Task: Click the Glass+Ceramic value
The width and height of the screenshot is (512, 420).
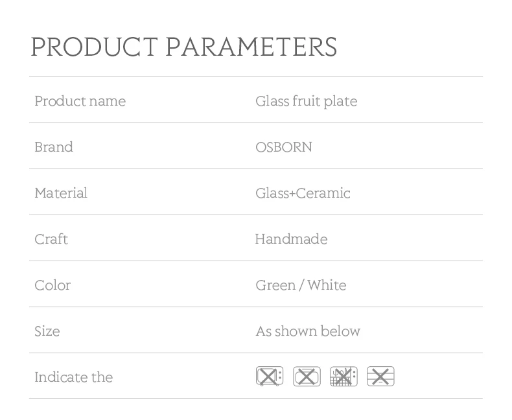Action: coord(303,193)
